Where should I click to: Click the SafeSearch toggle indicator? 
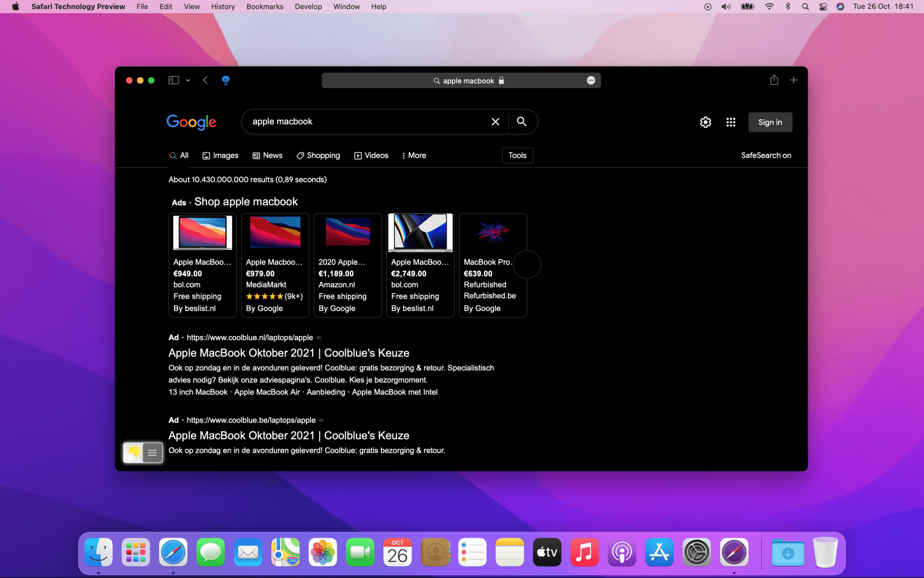pyautogui.click(x=767, y=154)
